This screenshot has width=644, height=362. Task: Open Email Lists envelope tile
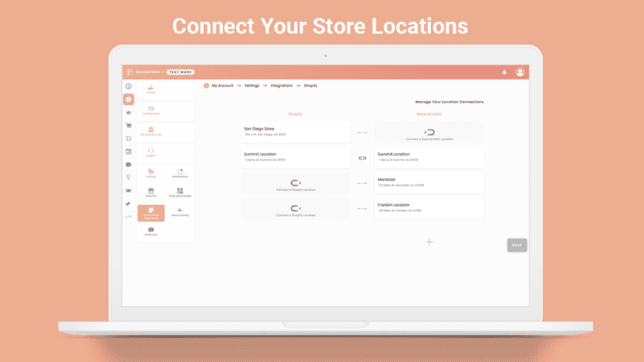151,231
